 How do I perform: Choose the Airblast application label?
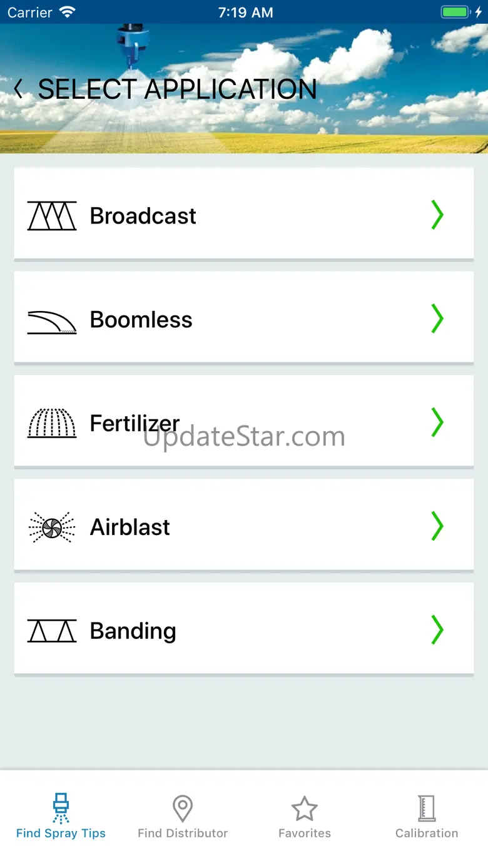tap(130, 528)
